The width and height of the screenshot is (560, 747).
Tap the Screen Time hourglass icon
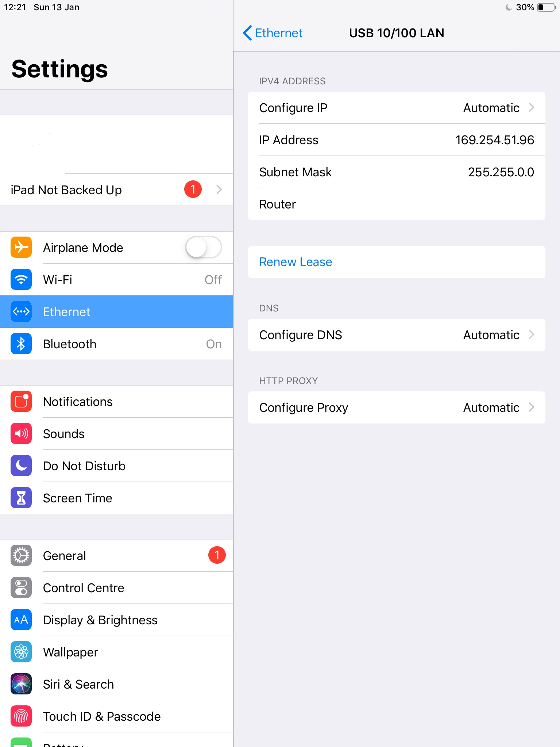[x=21, y=498]
